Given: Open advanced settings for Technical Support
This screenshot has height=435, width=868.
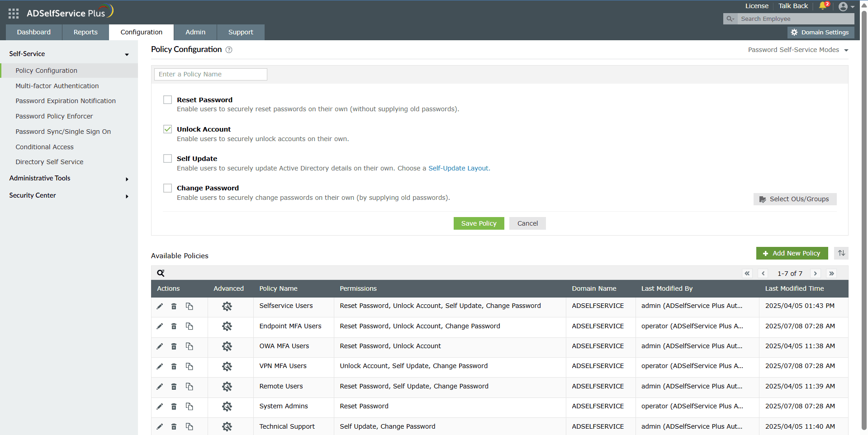Looking at the screenshot, I should [227, 426].
